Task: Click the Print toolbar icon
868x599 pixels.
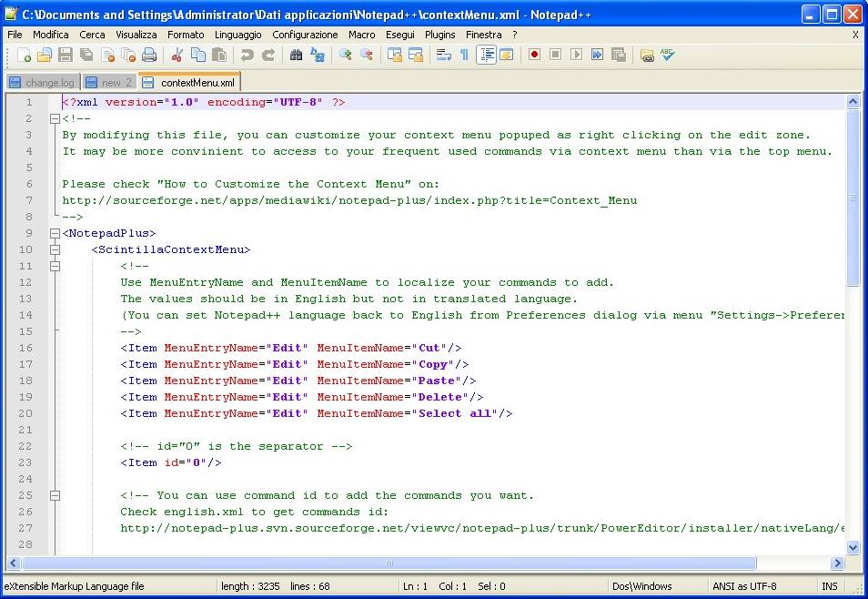Action: point(149,56)
